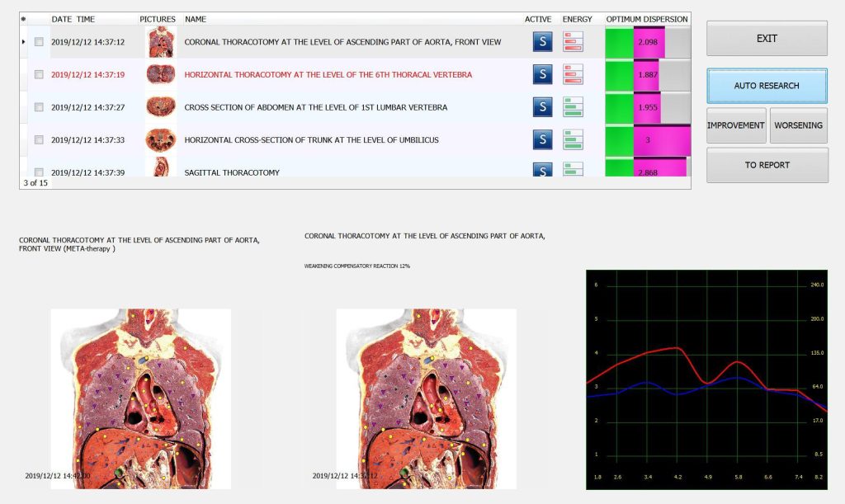Screen dimensions: 845x504
Task: Click the 2.868 optimum dispersion bar
Action: point(648,167)
